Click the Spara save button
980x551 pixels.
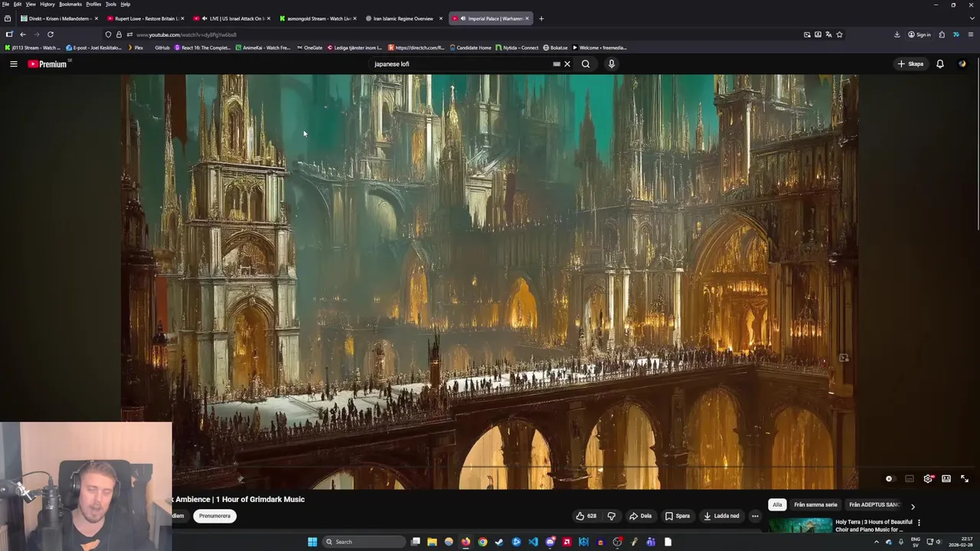click(x=677, y=516)
